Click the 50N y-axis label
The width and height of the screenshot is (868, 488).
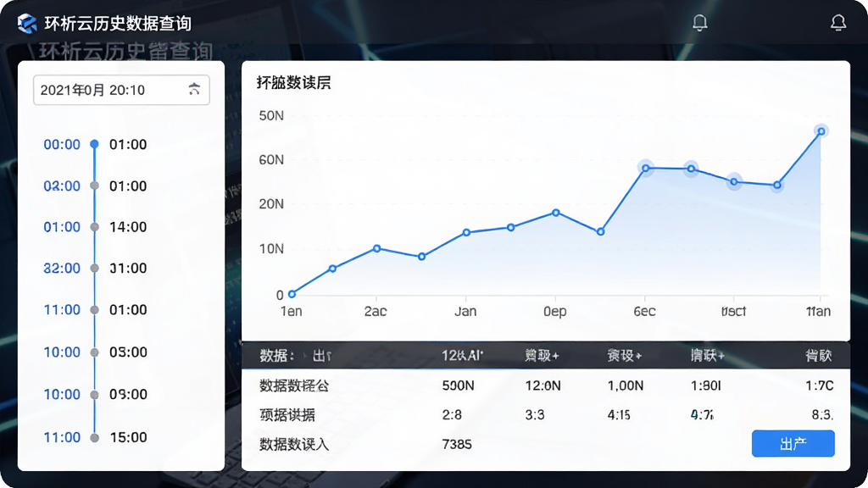click(x=271, y=115)
